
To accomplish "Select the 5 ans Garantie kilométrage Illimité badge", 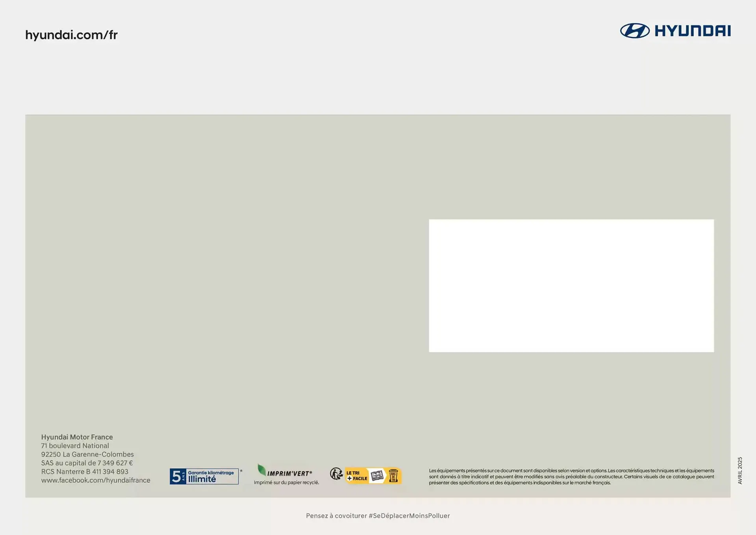I will 204,476.
